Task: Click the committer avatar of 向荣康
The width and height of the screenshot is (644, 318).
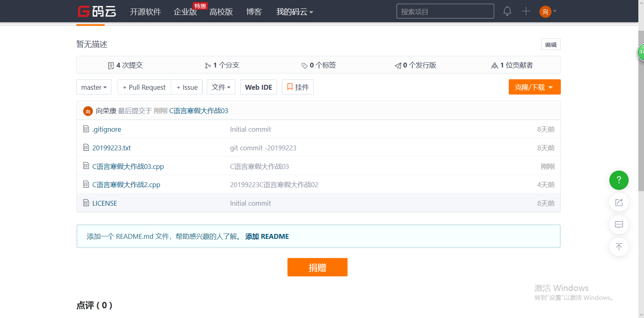Action: (88, 111)
